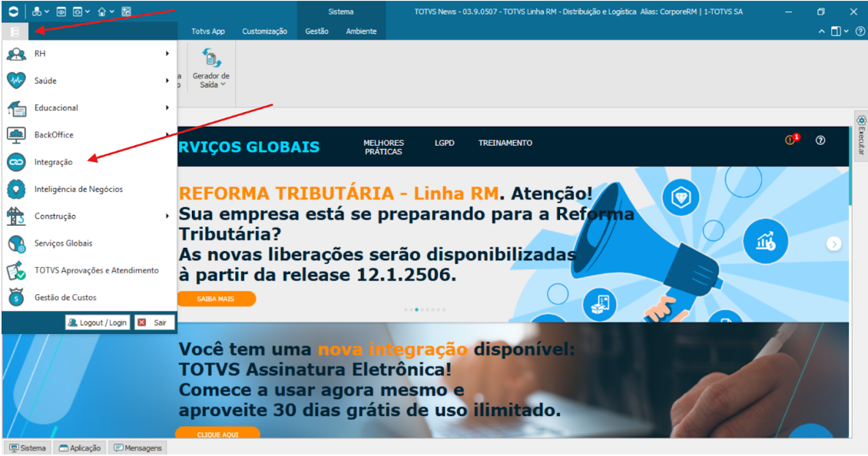Click the RH people icon
Viewport: 868px width, 456px height.
click(x=16, y=54)
